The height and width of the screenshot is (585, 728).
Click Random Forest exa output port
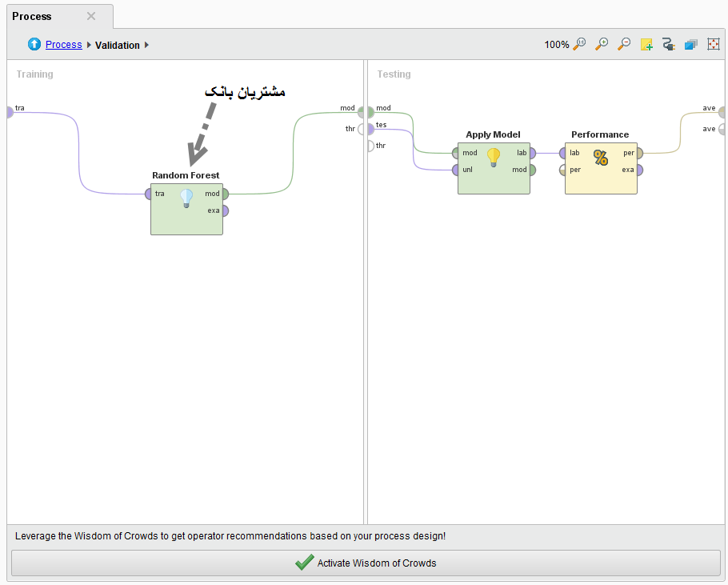click(x=225, y=210)
